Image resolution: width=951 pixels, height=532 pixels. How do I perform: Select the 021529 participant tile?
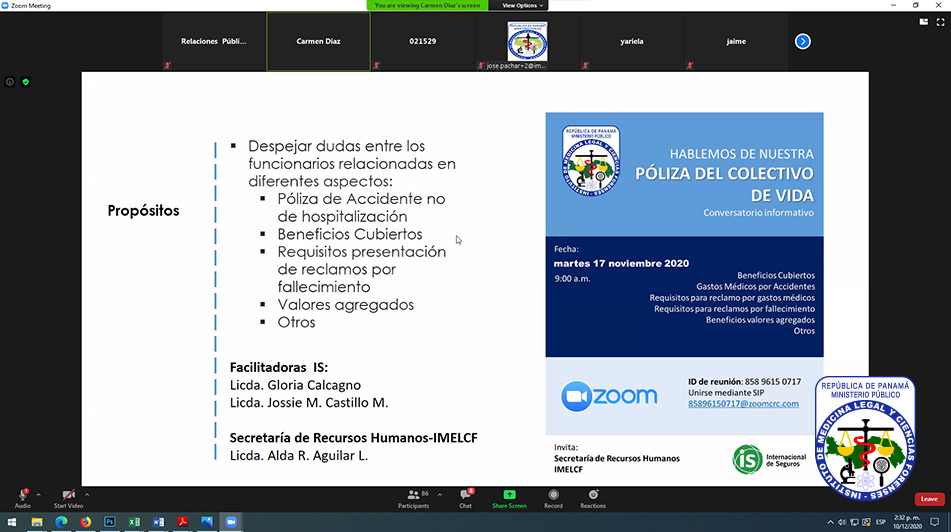point(423,41)
